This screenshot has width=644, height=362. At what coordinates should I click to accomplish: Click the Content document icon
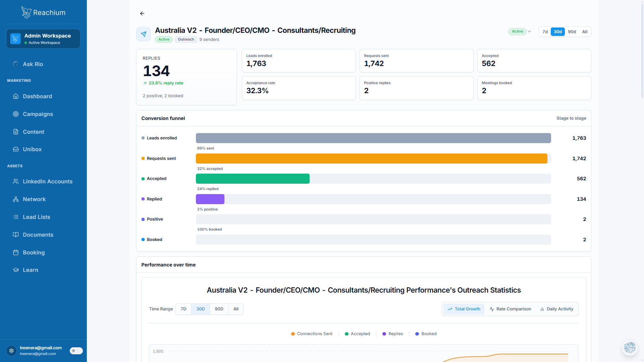click(16, 132)
